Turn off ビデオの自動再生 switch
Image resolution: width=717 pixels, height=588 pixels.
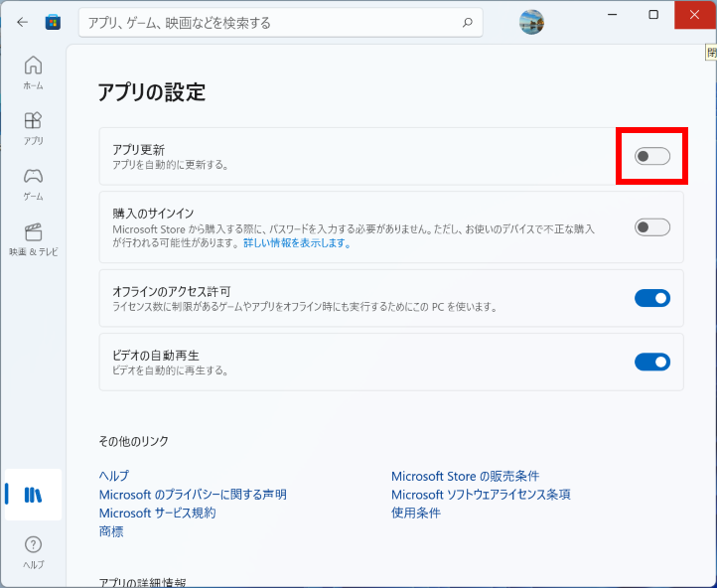click(x=652, y=363)
